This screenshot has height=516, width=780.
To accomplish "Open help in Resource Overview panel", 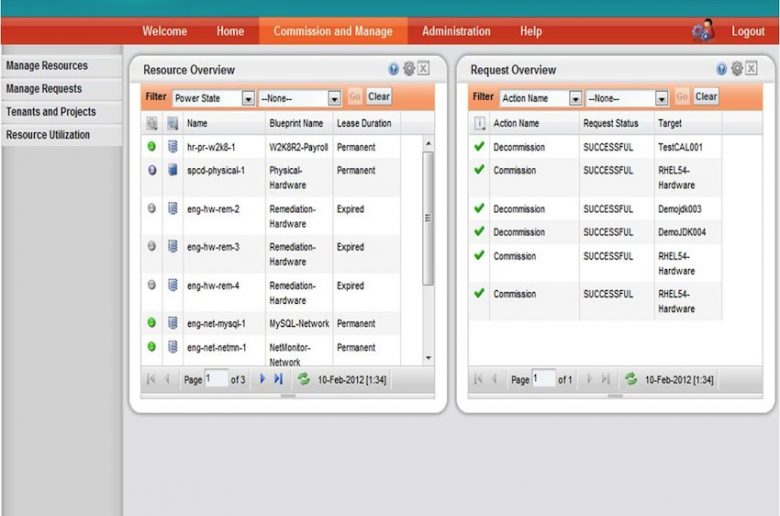I will pyautogui.click(x=393, y=69).
